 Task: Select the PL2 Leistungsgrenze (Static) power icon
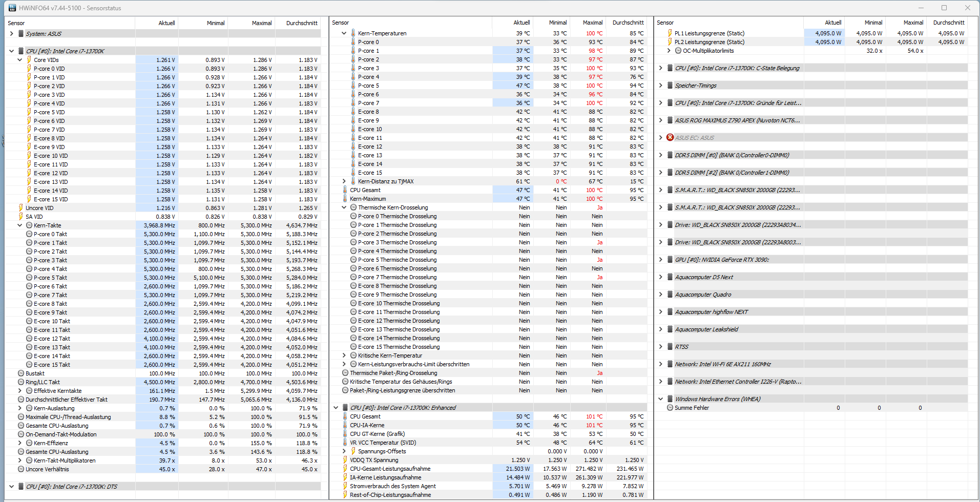click(x=670, y=42)
